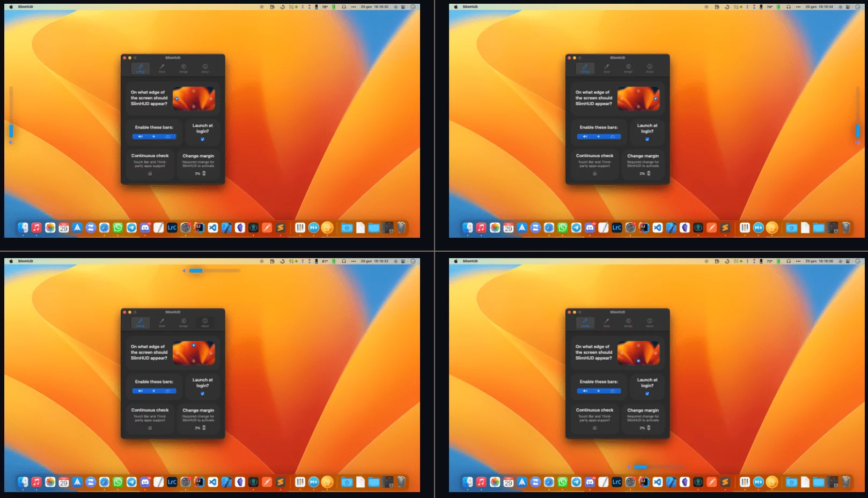Toggle the keyboard backlight segment in the 18:16:34 window
The height and width of the screenshot is (498, 868).
point(613,136)
